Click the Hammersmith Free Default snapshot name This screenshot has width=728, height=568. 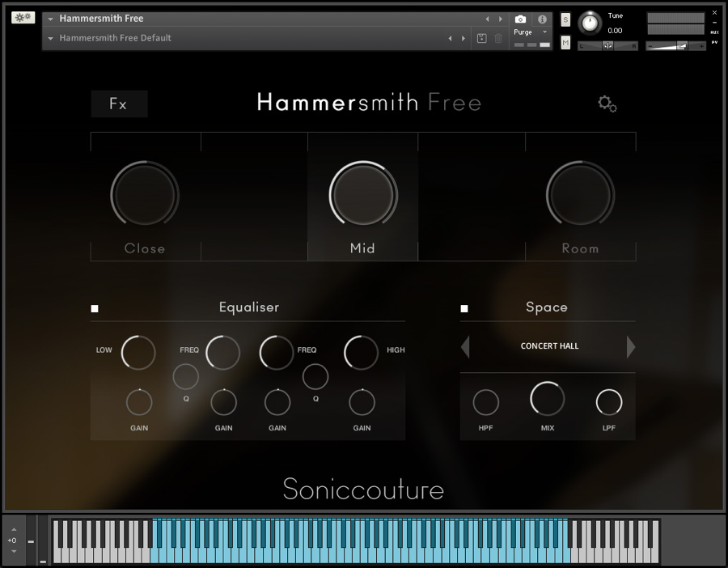point(115,38)
